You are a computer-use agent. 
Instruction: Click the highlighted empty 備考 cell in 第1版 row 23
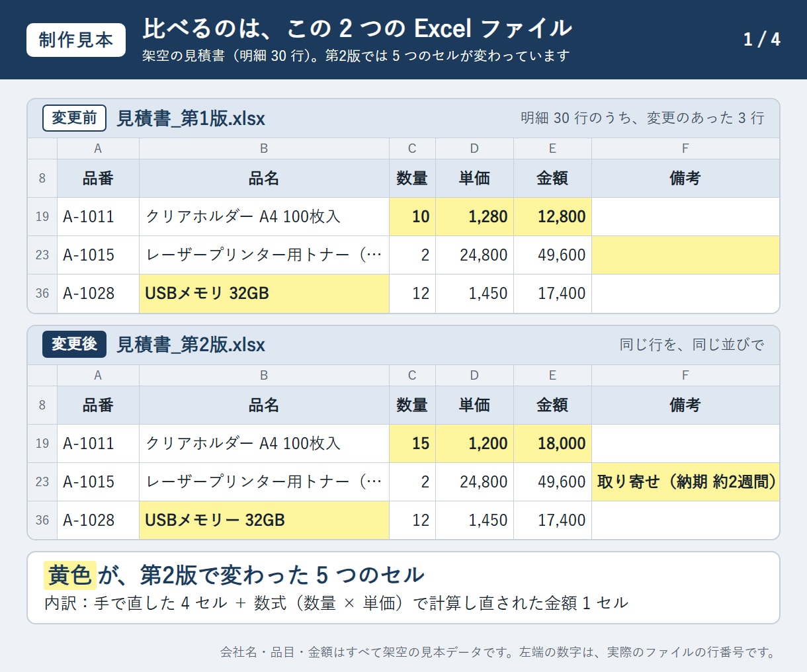tap(685, 255)
